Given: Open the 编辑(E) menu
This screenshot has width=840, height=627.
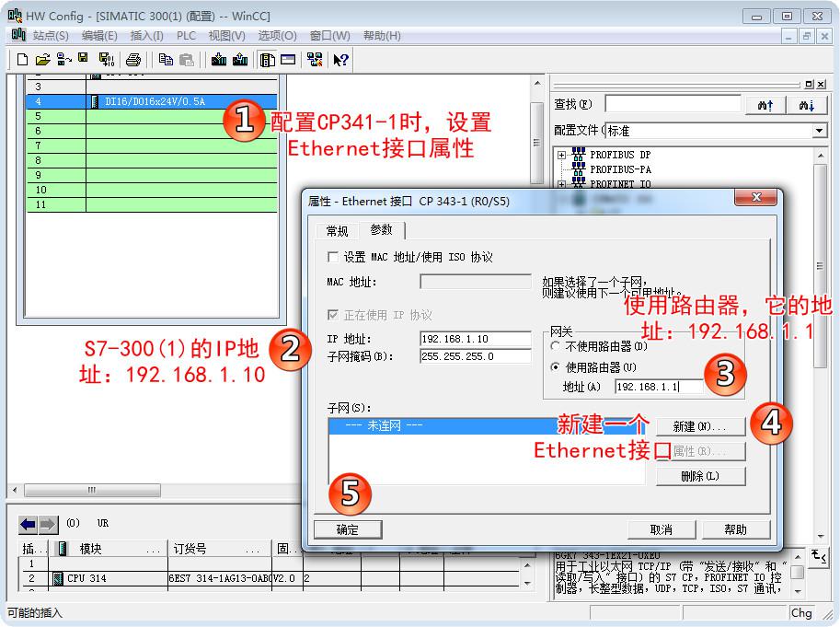Looking at the screenshot, I should coord(99,35).
